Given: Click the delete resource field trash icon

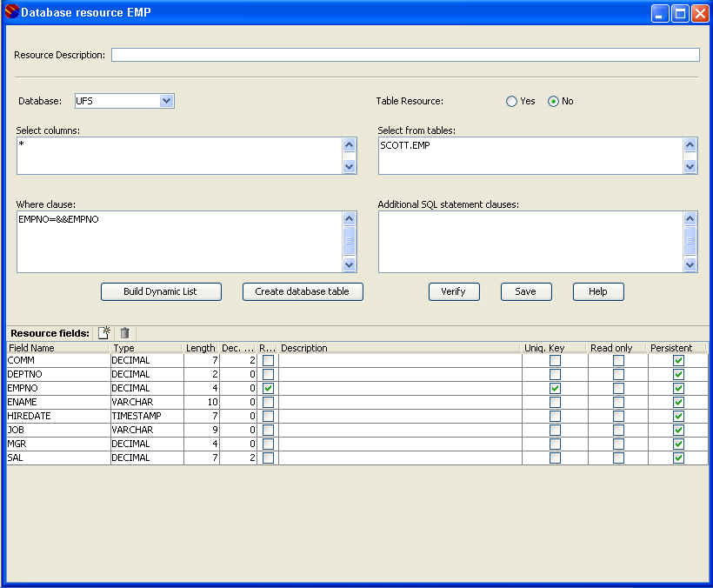Looking at the screenshot, I should coord(125,332).
